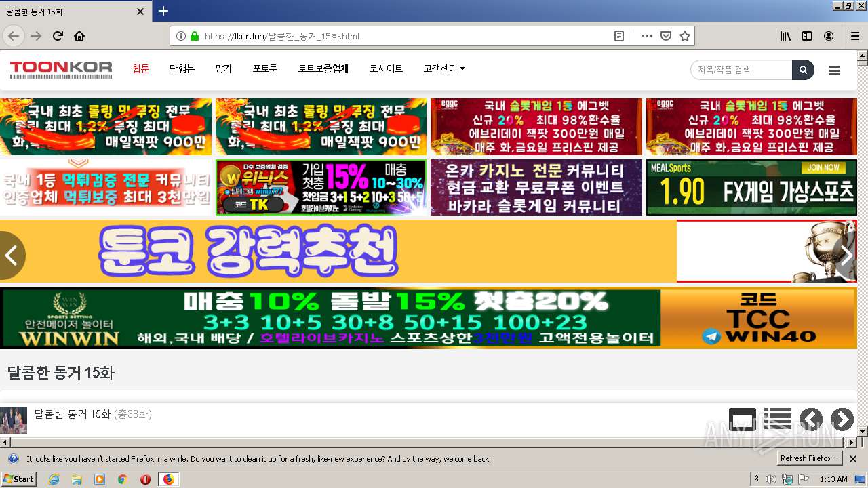Open page actions three-dot menu
868x488 pixels.
647,36
